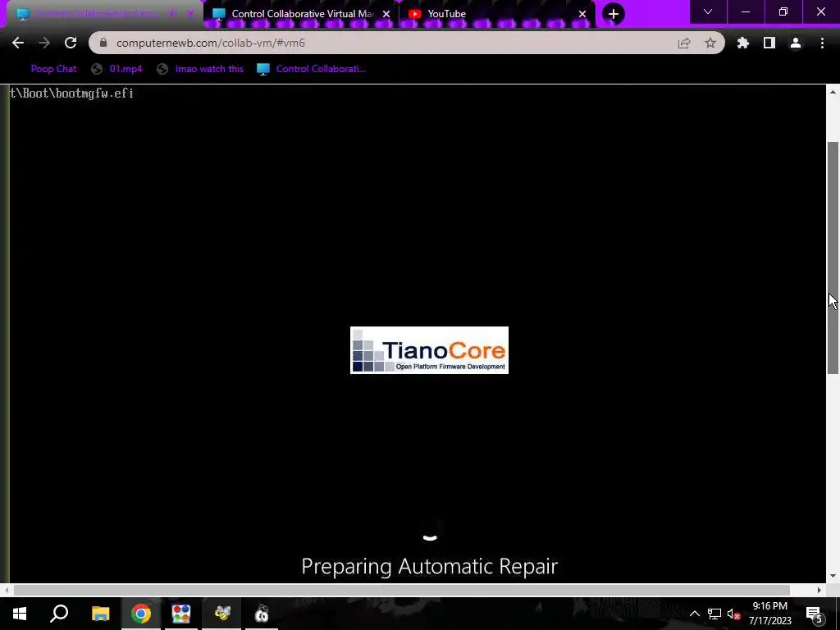Open the penguin icon app on the taskbar
Image resolution: width=840 pixels, height=630 pixels.
tap(262, 614)
